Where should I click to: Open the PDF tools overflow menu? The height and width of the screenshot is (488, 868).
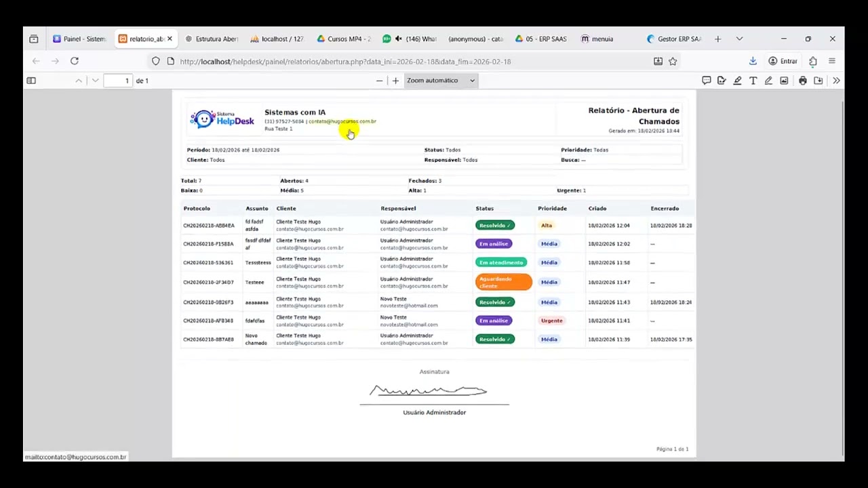tap(836, 81)
